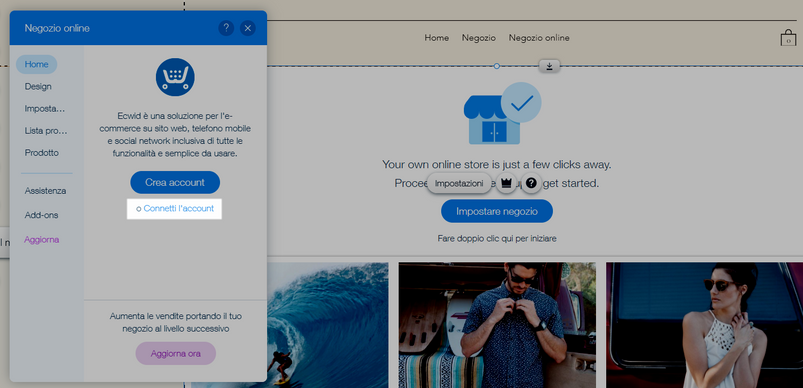Click the Aumenta le vendite promo text
Image resolution: width=803 pixels, height=388 pixels.
[x=176, y=322]
